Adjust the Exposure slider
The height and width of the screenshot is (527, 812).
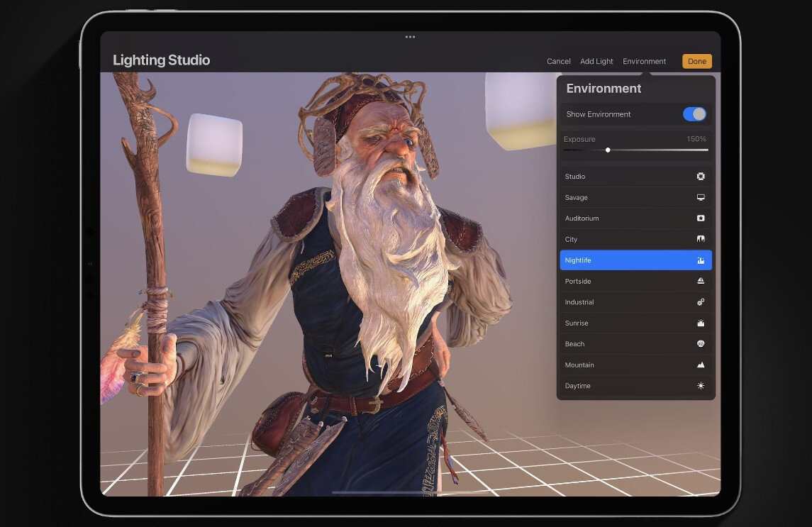click(608, 150)
